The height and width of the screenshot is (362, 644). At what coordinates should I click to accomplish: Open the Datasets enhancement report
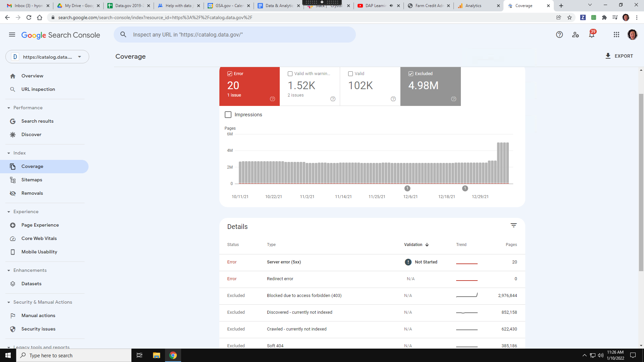tap(44, 284)
